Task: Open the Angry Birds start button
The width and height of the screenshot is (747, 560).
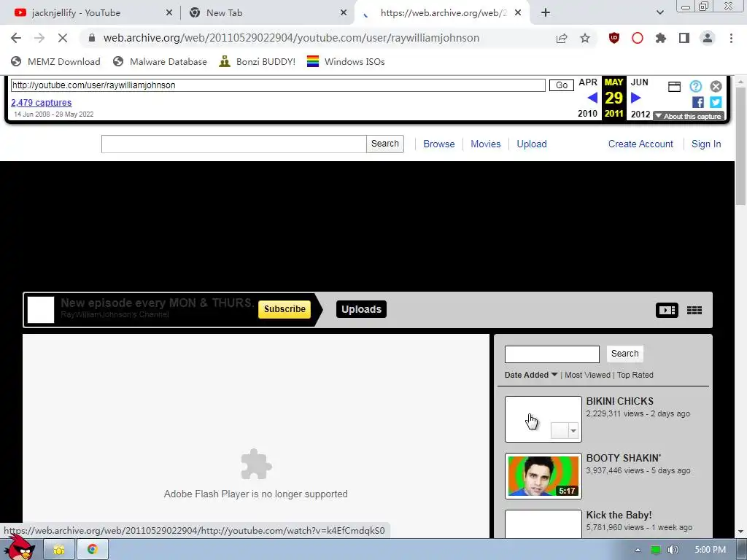Action: (x=19, y=548)
